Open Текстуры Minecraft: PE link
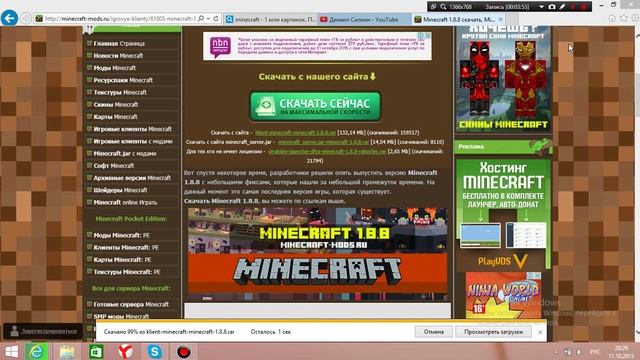 pos(127,272)
